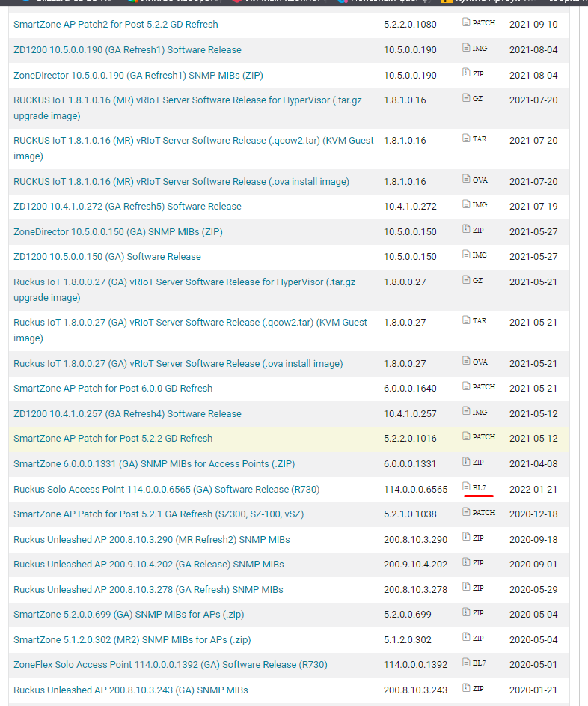The image size is (588, 706).
Task: Open ZD1200 10.4.1.0.257 (GA Refresh4) link
Action: coord(127,414)
